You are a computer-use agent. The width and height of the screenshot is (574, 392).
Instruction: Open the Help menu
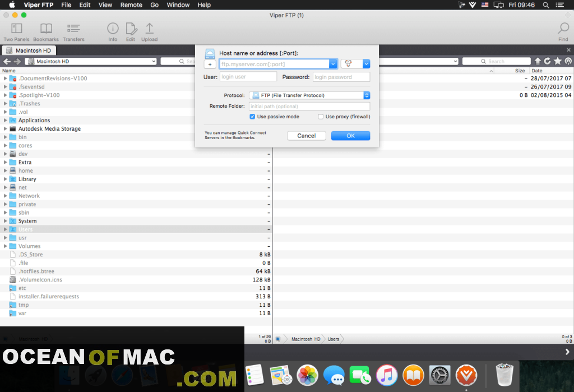pyautogui.click(x=204, y=5)
